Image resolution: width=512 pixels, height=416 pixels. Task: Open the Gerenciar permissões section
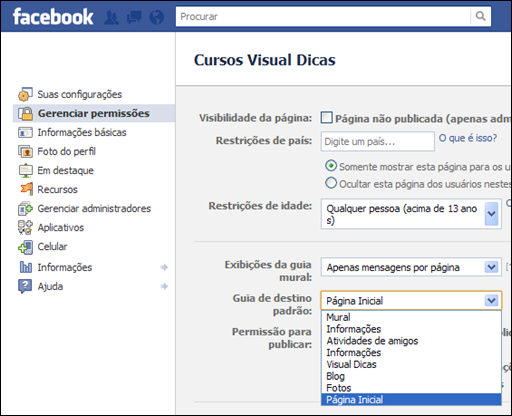coord(94,113)
